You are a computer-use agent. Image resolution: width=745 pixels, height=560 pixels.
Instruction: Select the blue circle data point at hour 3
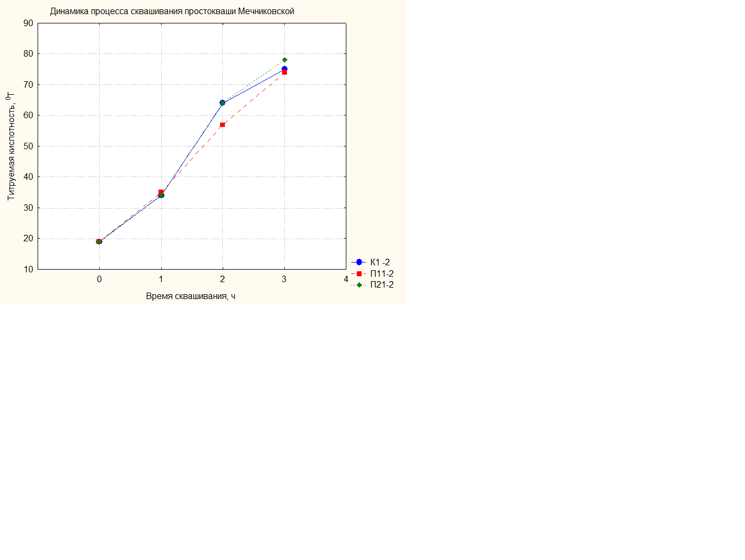[x=284, y=69]
